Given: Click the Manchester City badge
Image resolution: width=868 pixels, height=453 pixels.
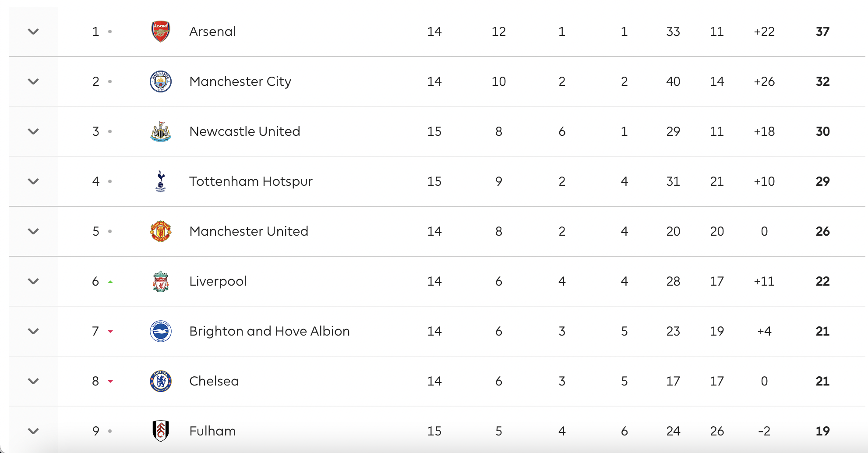Looking at the screenshot, I should point(161,81).
